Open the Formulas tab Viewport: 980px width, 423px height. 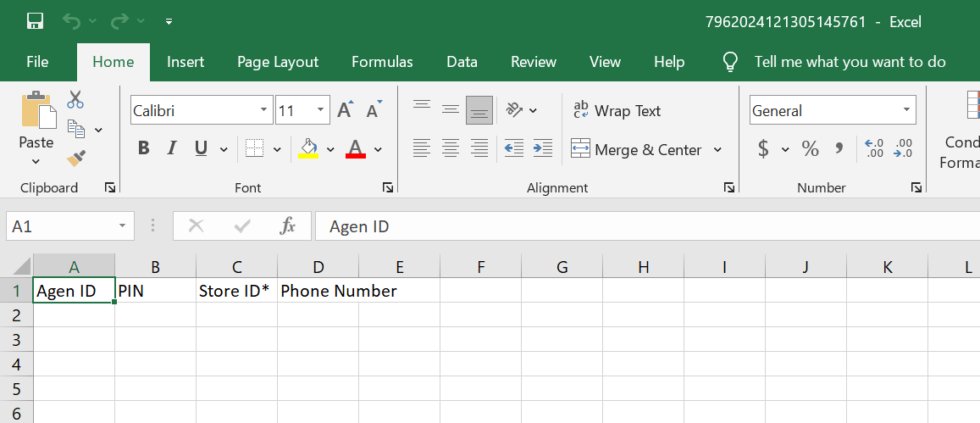point(383,62)
